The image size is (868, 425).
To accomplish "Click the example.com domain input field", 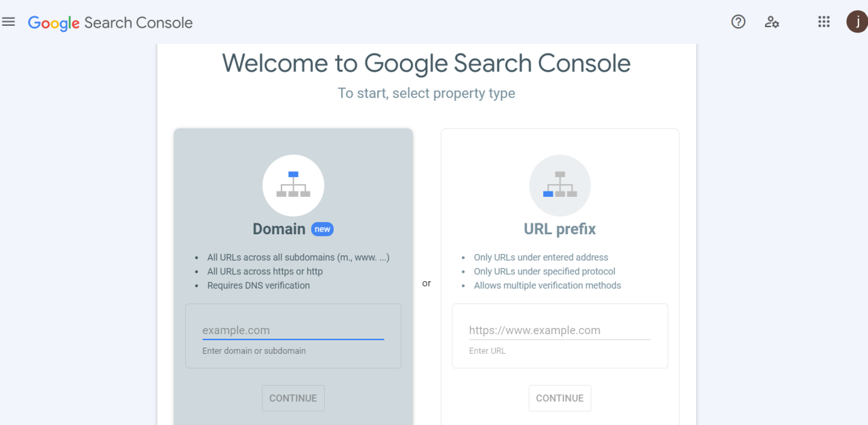I will click(x=293, y=330).
